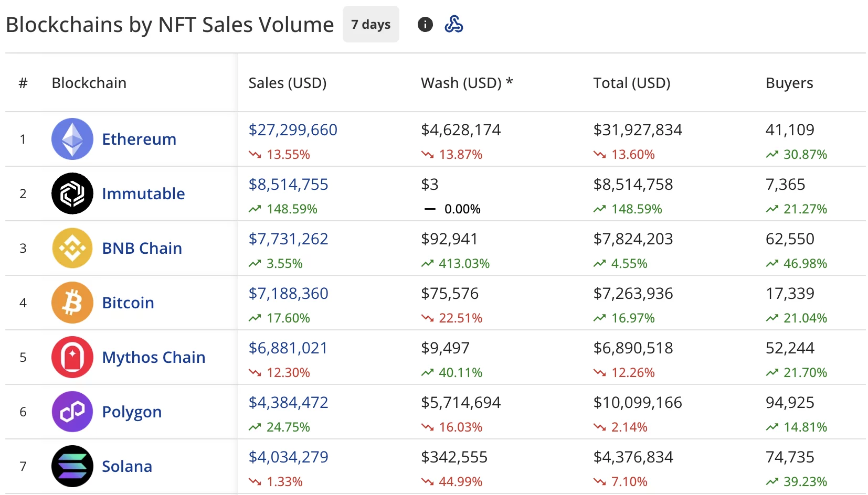The width and height of the screenshot is (868, 495).
Task: Click Immutable's $8,514,755 sales figure
Action: point(288,184)
